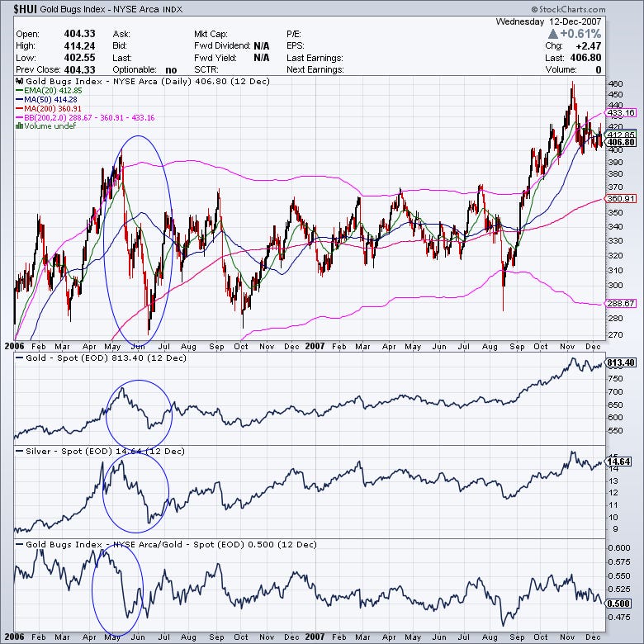Click the Gold Bugs Index/Gold ratio panel title
Image resolution: width=644 pixels, height=644 pixels.
coord(171,544)
